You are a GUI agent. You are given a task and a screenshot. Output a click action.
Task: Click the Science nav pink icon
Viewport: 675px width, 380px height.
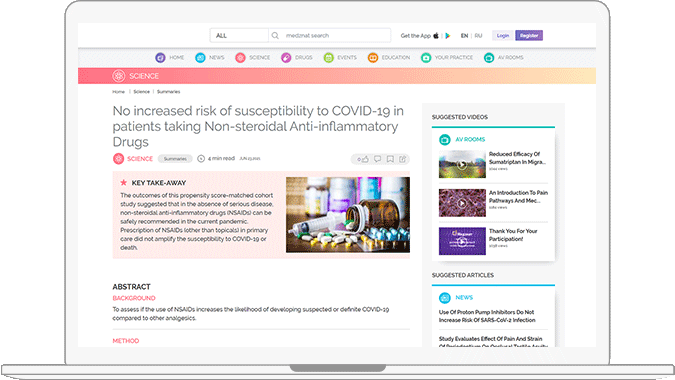pos(240,57)
